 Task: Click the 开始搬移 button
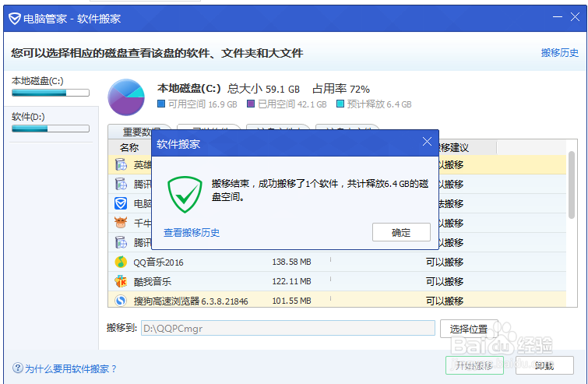tap(474, 365)
